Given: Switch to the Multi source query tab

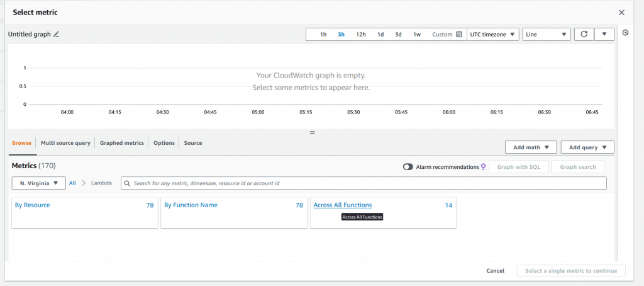Looking at the screenshot, I should tap(65, 143).
